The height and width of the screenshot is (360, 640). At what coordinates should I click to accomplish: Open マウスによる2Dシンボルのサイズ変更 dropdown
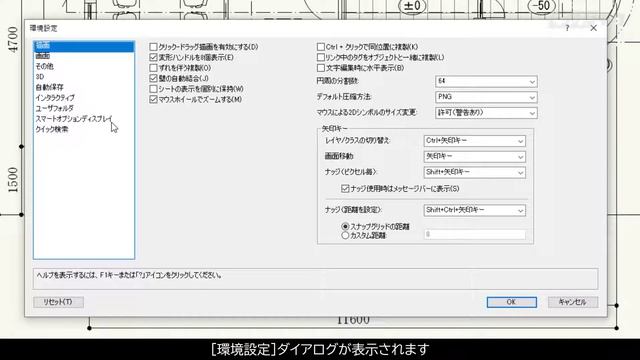[x=486, y=113]
